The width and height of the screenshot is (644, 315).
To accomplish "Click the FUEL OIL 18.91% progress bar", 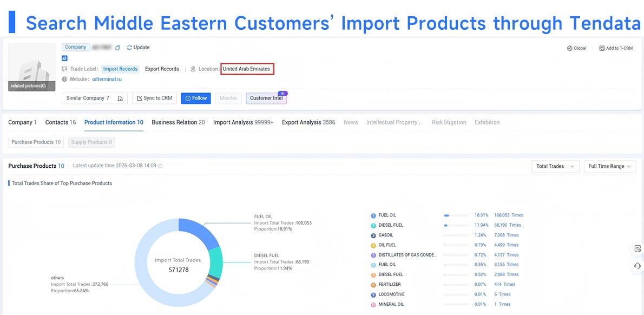I will pos(456,215).
